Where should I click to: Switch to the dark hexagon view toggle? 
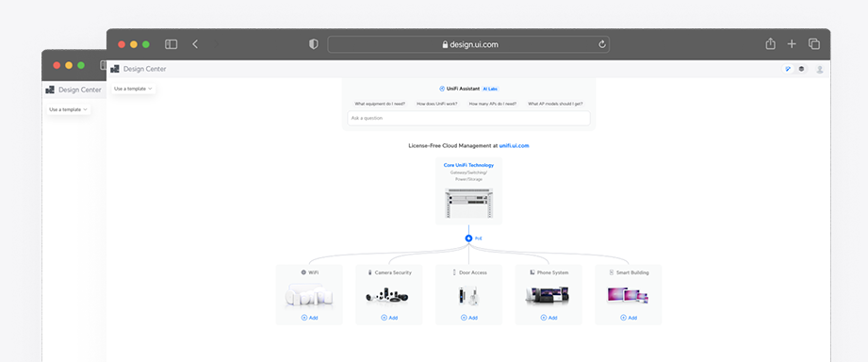click(801, 69)
